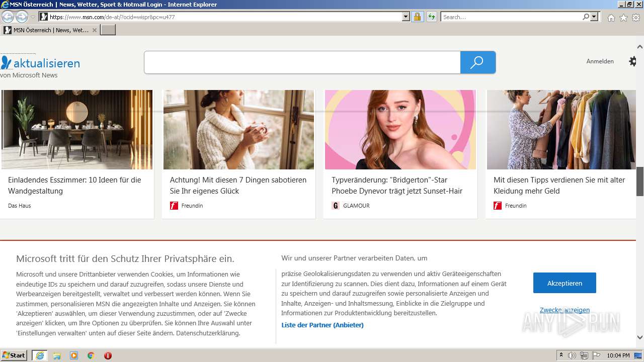
Task: Open the address bar history dropdown
Action: tap(406, 17)
